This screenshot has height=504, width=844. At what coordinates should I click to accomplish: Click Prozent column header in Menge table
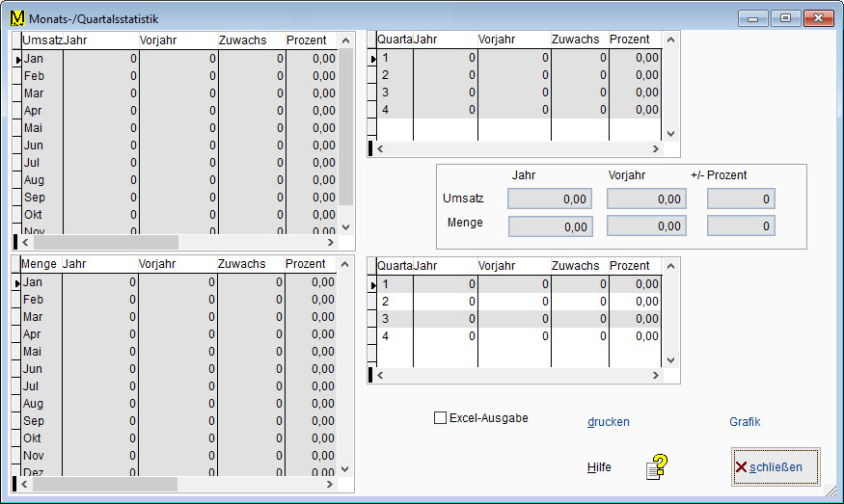(306, 264)
